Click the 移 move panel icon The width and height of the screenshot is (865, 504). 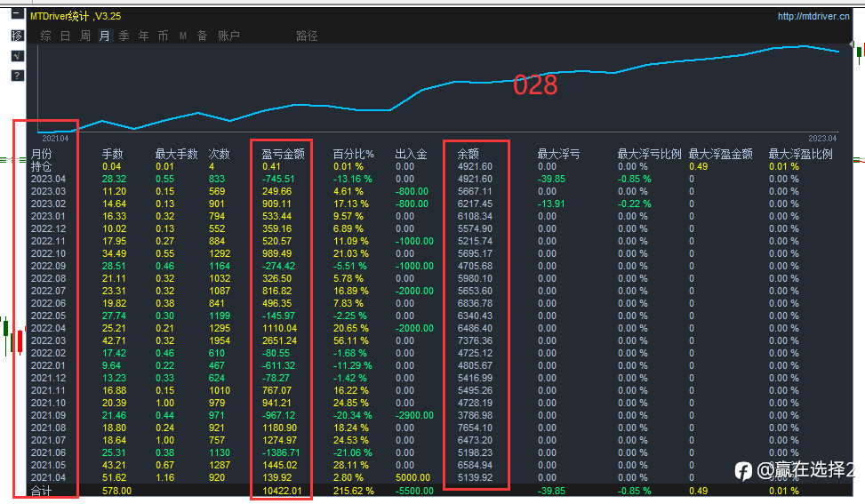click(17, 36)
